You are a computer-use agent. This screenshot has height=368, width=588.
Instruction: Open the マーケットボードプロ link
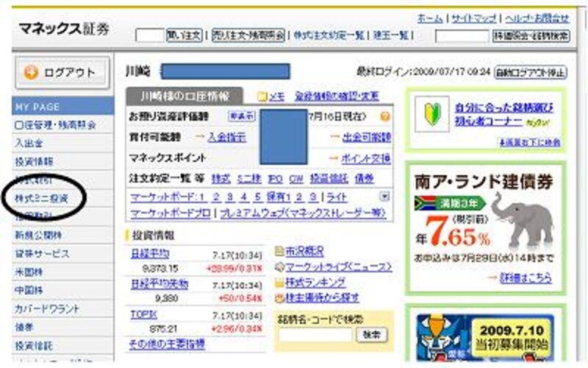[171, 213]
